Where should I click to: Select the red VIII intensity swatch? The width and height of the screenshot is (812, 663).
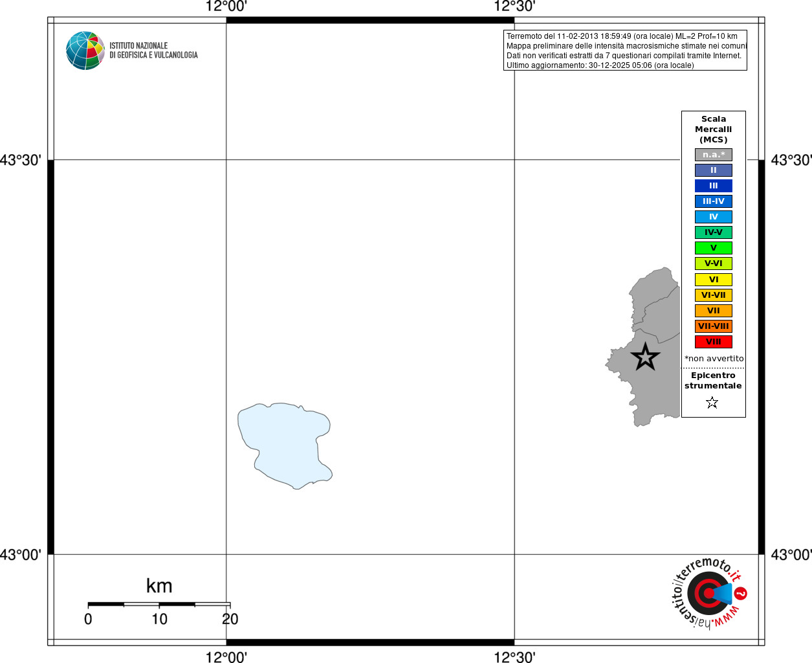[714, 342]
